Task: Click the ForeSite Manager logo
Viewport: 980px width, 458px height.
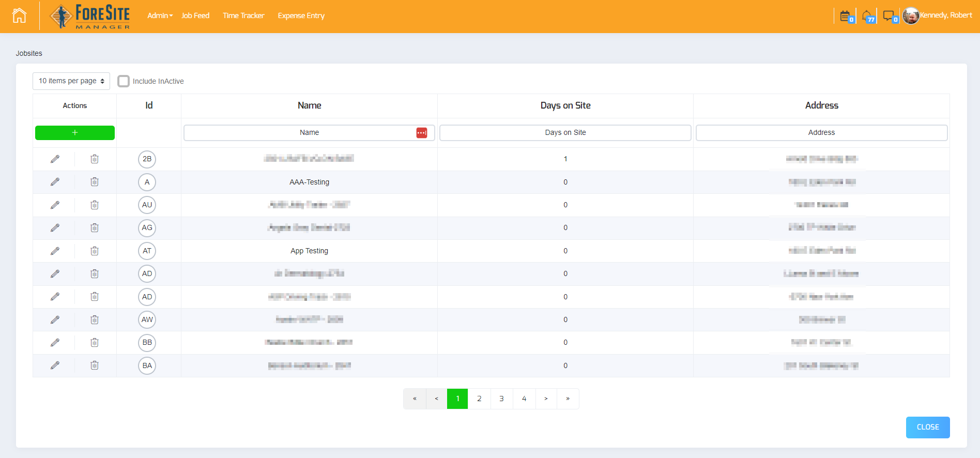Action: click(90, 17)
